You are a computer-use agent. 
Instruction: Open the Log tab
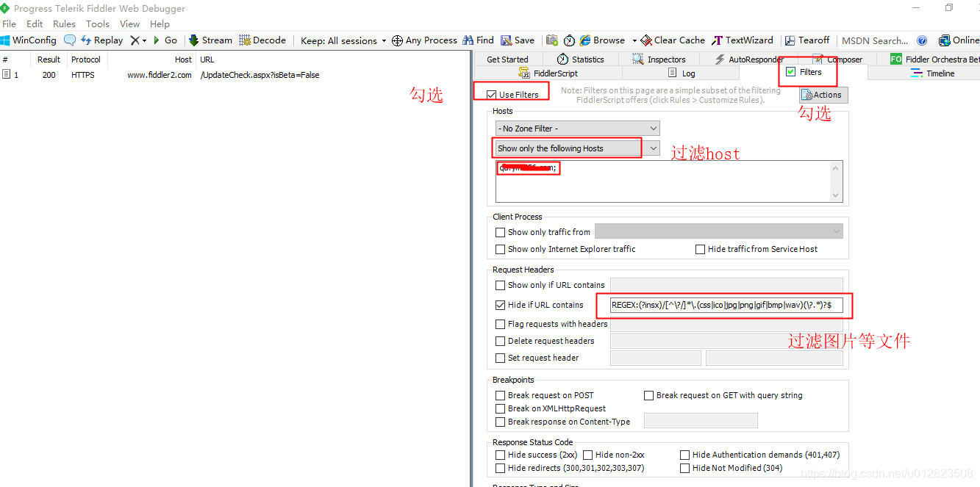tap(682, 73)
